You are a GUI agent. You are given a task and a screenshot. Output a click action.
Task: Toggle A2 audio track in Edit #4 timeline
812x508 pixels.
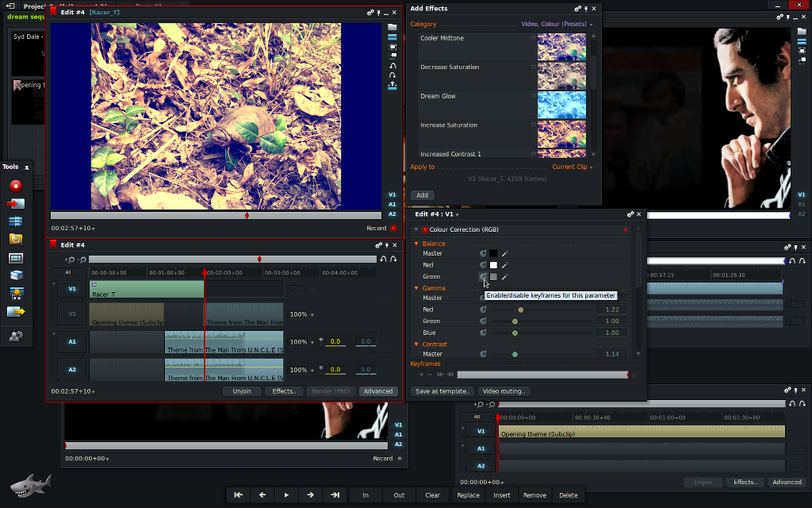[x=72, y=369]
